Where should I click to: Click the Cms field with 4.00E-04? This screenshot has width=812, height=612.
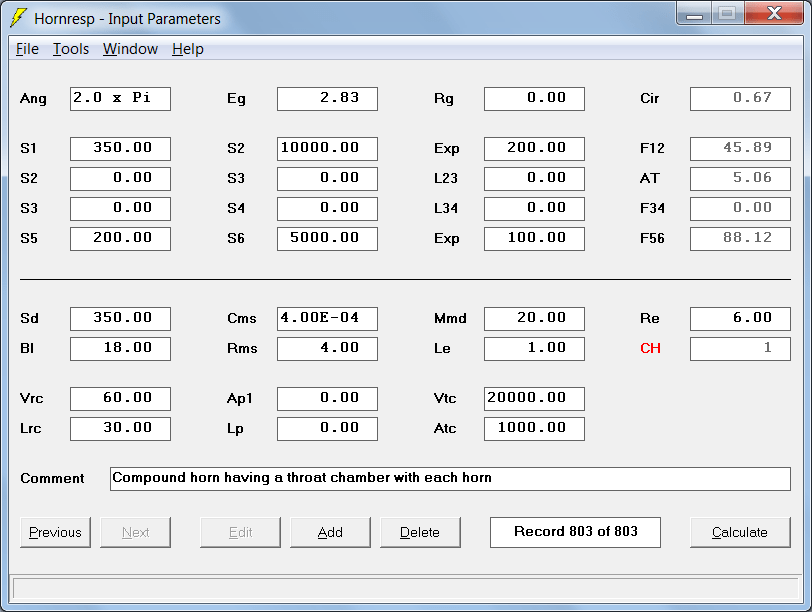[327, 318]
